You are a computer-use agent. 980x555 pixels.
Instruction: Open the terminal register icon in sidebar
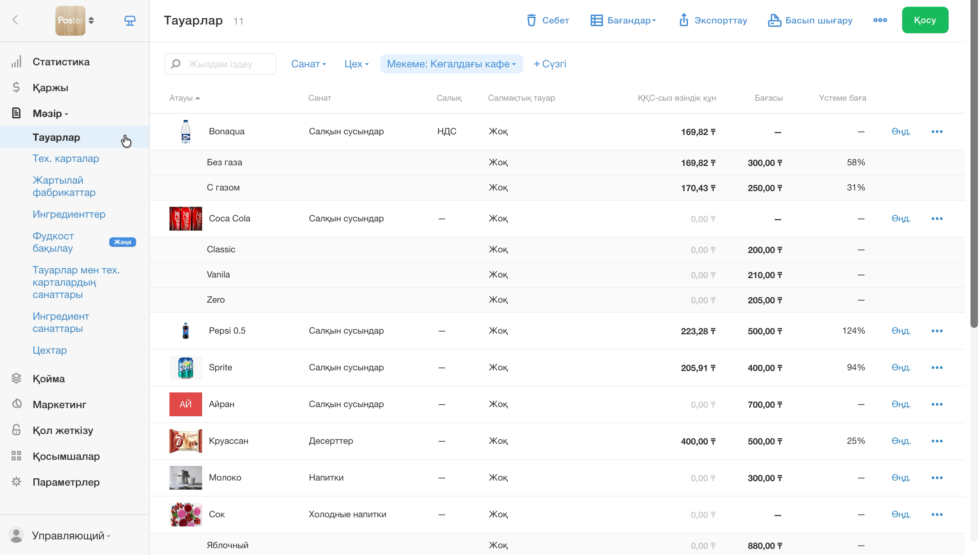click(130, 20)
